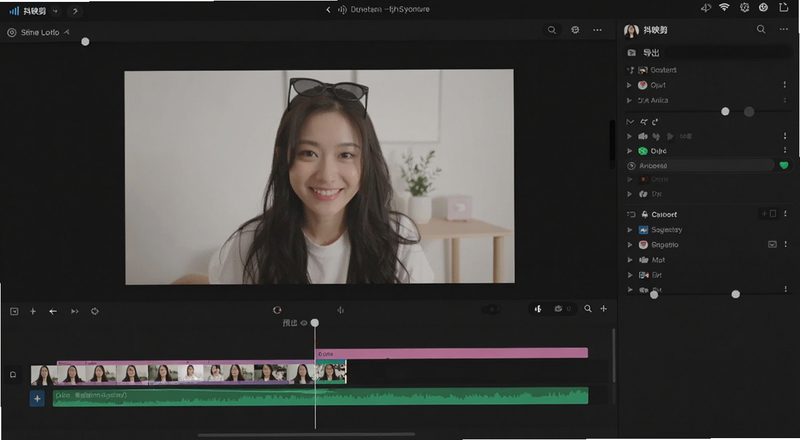The width and height of the screenshot is (800, 440).
Task: Open the right panel three-dot menu
Action: click(784, 30)
